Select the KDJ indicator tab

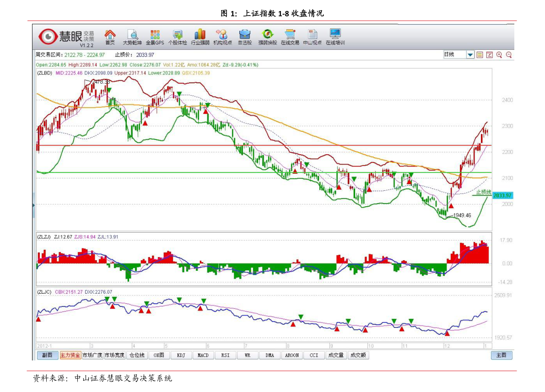181,355
